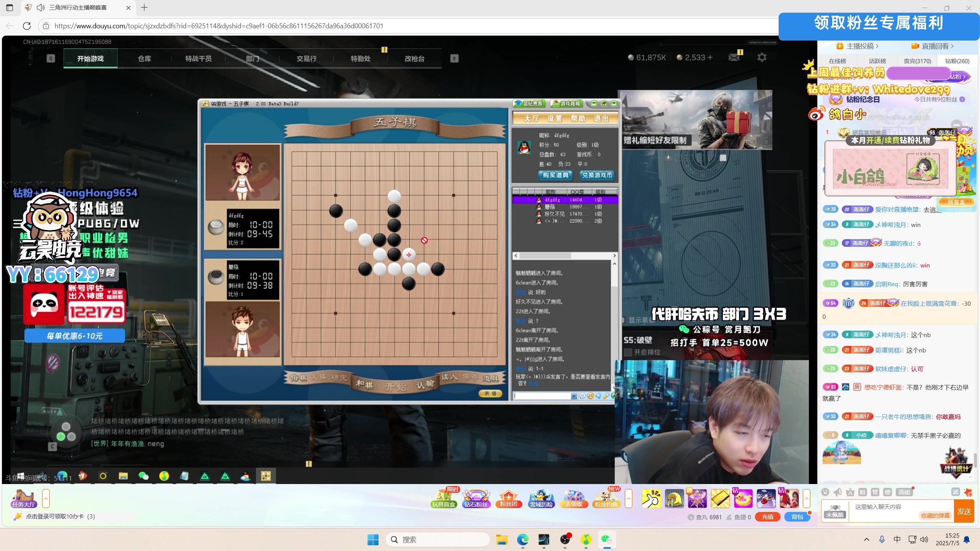This screenshot has height=551, width=980.
Task: Mute the tab via speaker icon
Action: [41, 8]
